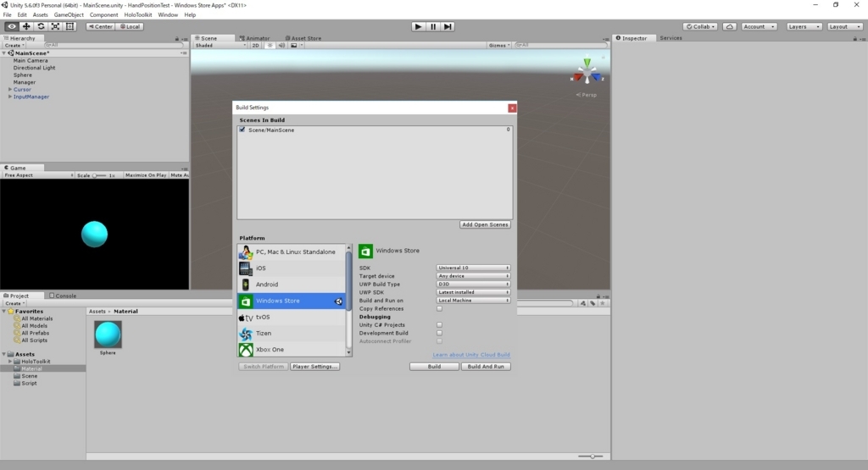The width and height of the screenshot is (868, 470).
Task: Step one frame forward
Action: pos(448,26)
